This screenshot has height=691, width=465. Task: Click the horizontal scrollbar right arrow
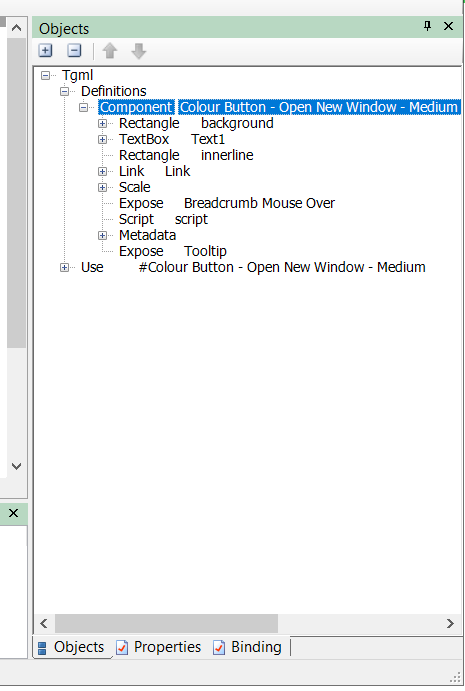click(x=450, y=623)
